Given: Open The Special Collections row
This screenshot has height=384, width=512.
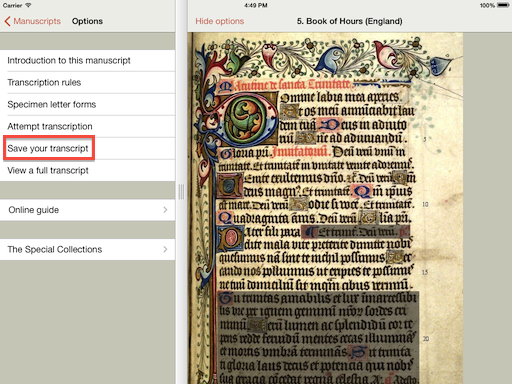Looking at the screenshot, I should coord(87,249).
